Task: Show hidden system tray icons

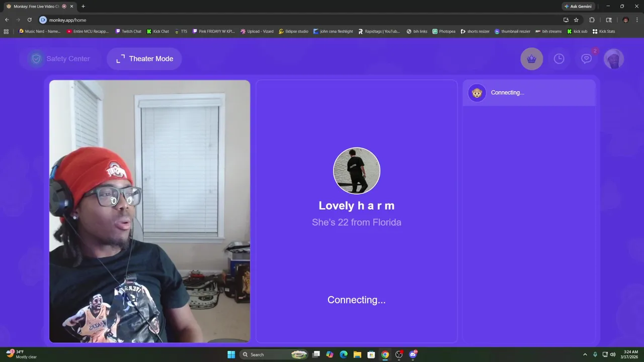Action: point(585,354)
